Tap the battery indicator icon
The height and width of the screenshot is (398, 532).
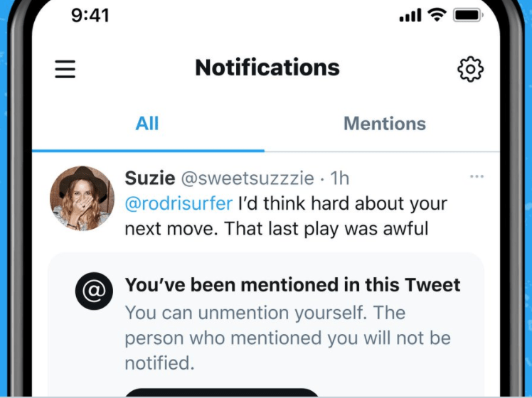[x=469, y=15]
